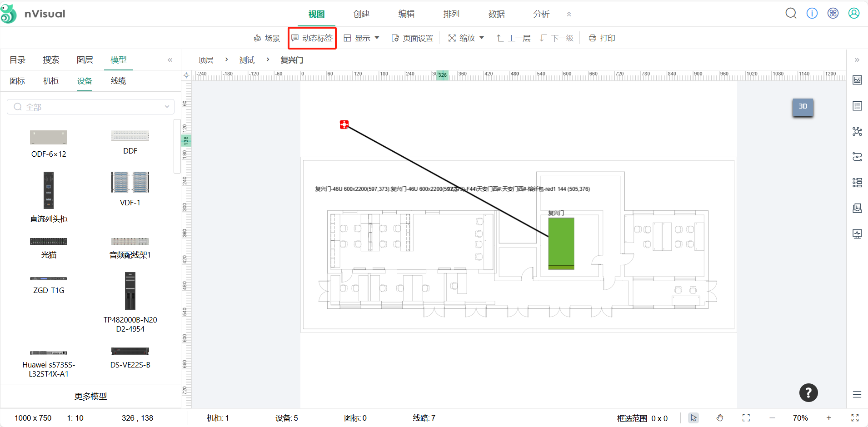The width and height of the screenshot is (868, 427).
Task: Click the 下一级 toolbar button
Action: coord(557,38)
